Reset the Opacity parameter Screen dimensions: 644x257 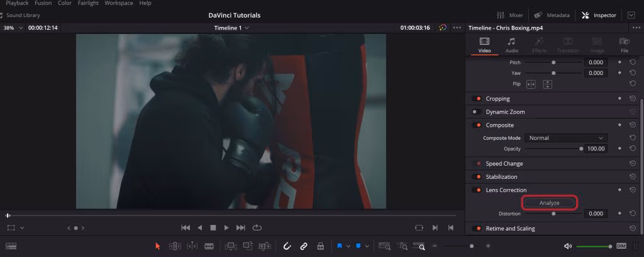pos(633,149)
